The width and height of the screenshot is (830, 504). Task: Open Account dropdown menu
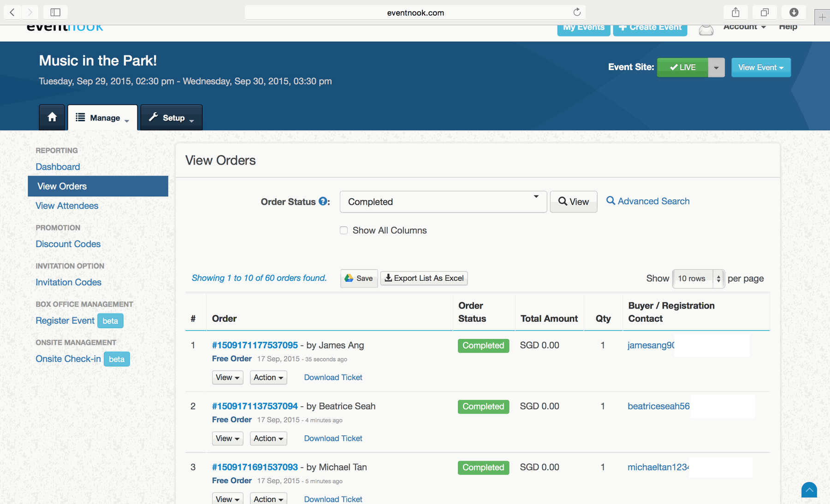[745, 27]
